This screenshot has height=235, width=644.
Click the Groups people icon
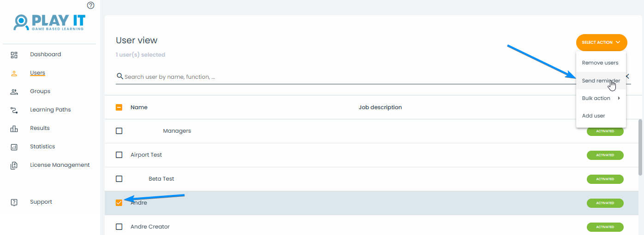14,92
